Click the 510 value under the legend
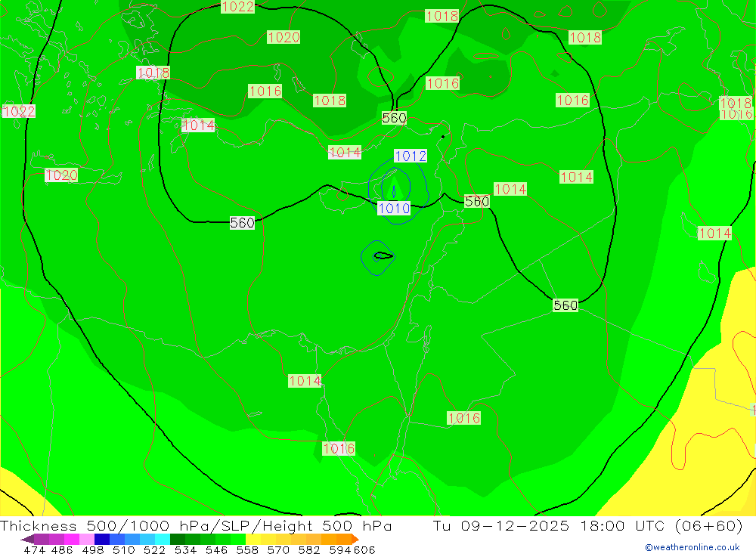This screenshot has width=756, height=554. [x=123, y=549]
